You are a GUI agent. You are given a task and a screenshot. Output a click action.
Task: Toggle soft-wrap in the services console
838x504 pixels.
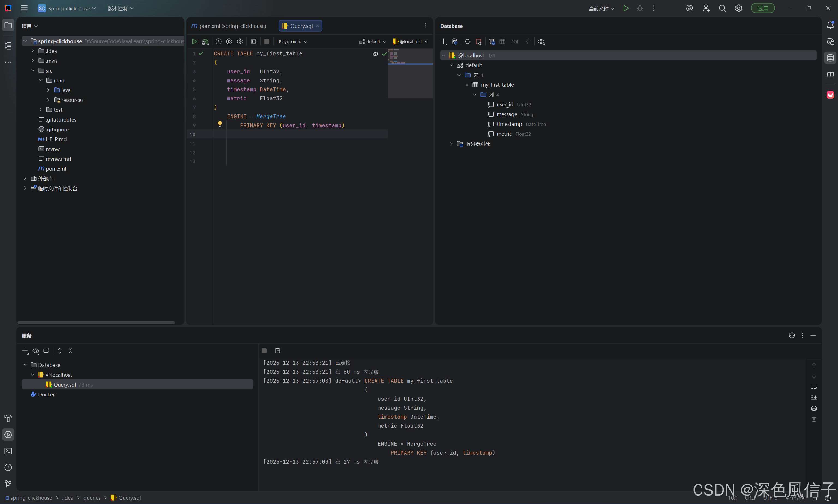pos(814,387)
